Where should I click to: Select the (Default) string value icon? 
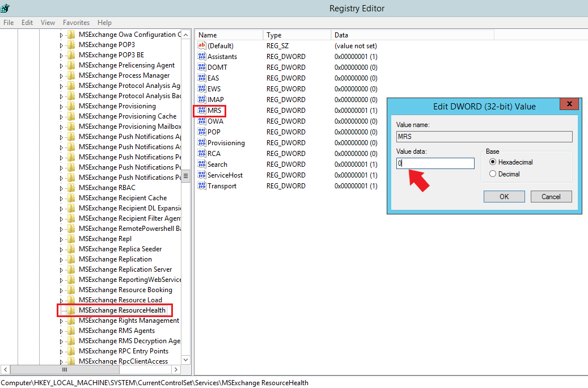pos(202,46)
